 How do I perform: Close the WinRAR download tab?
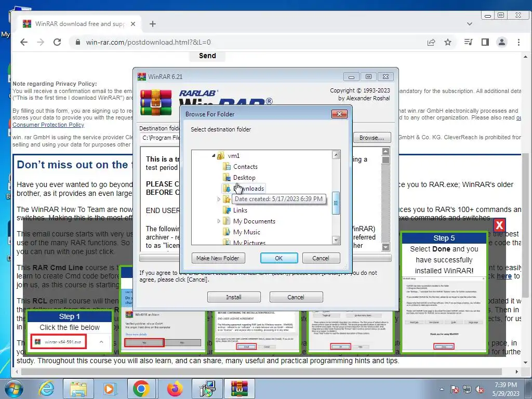[x=133, y=24]
